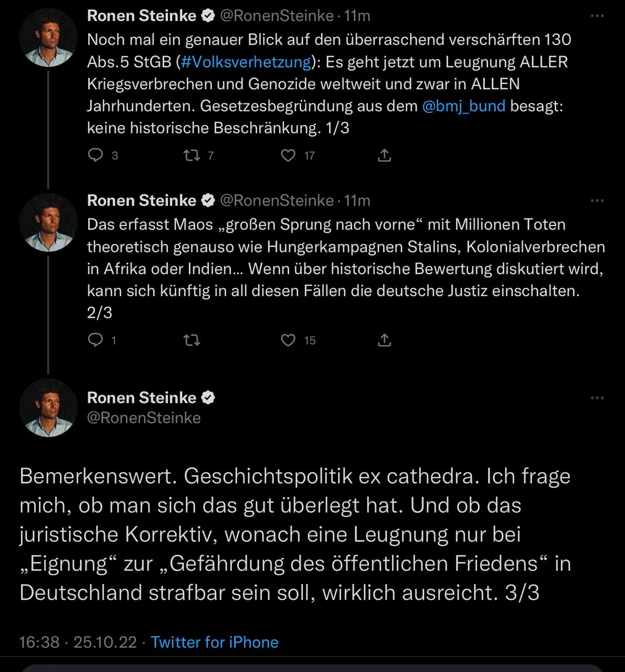Reply to the second tweet (2/3)
The width and height of the screenshot is (625, 672).
95,340
